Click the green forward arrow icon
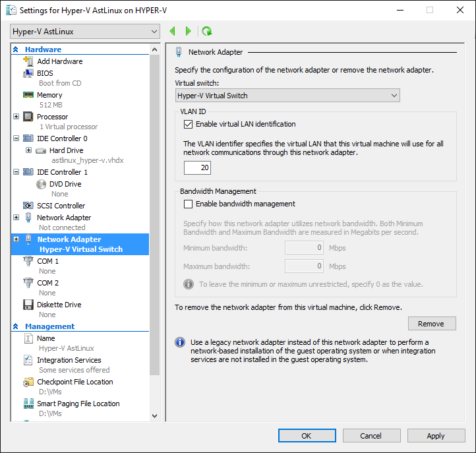476x453 pixels. click(188, 31)
